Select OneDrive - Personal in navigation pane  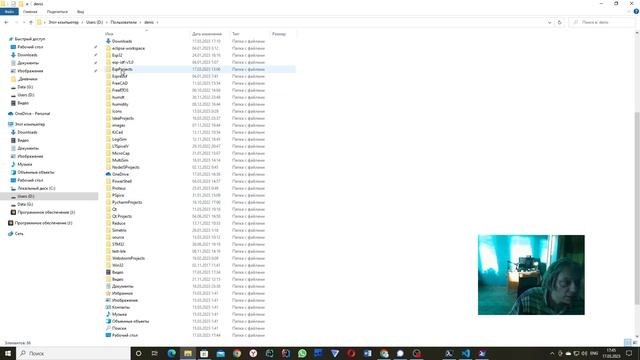(32, 113)
